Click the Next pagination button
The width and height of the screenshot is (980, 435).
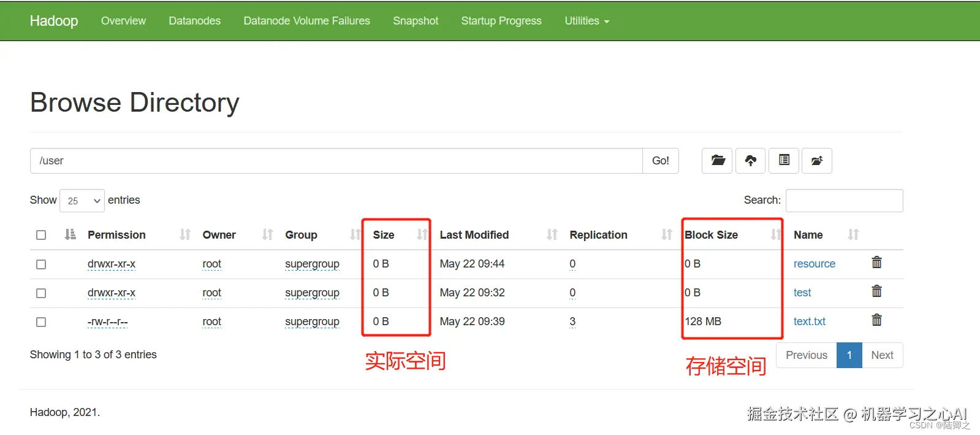[x=882, y=355]
